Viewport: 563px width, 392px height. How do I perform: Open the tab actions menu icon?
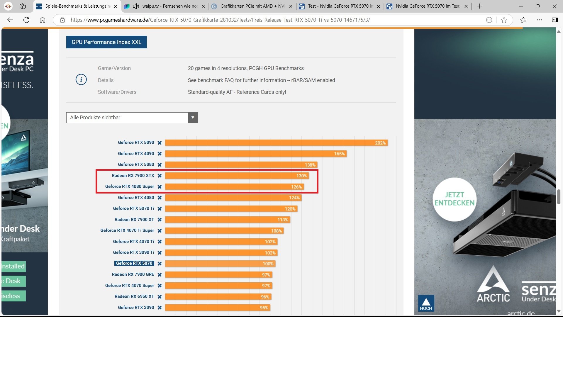pos(23,6)
